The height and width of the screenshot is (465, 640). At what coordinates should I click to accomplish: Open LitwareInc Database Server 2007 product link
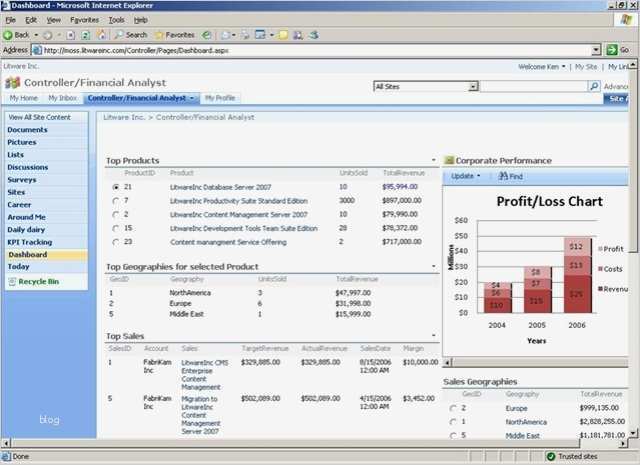(x=221, y=187)
